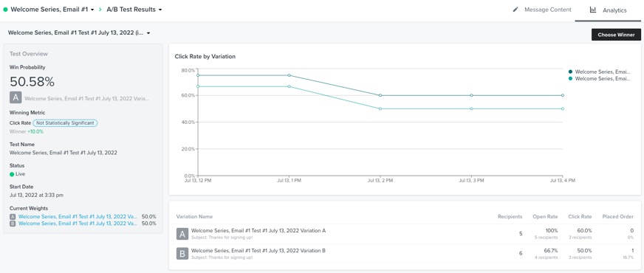
Task: Click small B badge under Current Weights
Action: point(13,224)
